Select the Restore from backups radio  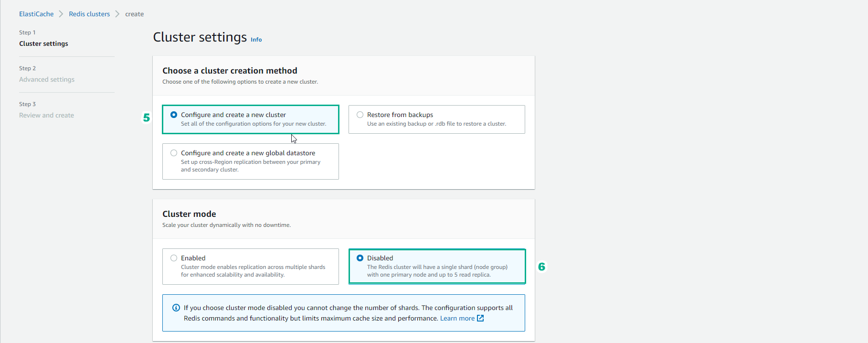[360, 115]
